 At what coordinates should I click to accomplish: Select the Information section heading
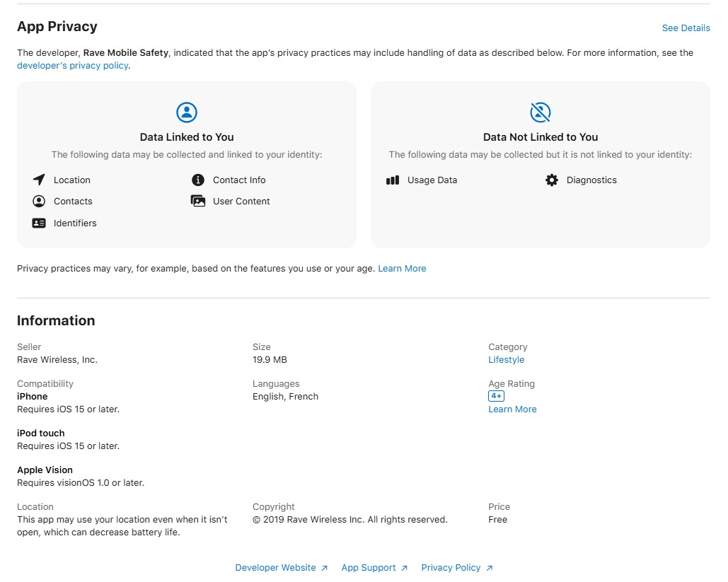(x=56, y=320)
